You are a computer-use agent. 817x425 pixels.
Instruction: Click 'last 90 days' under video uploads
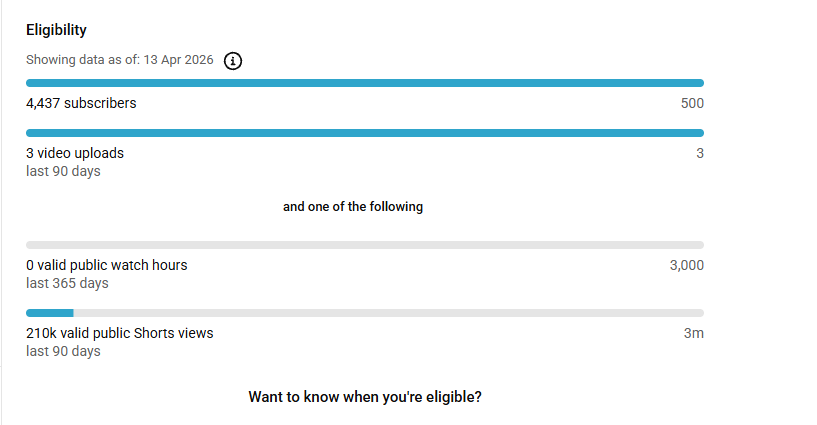pos(63,171)
